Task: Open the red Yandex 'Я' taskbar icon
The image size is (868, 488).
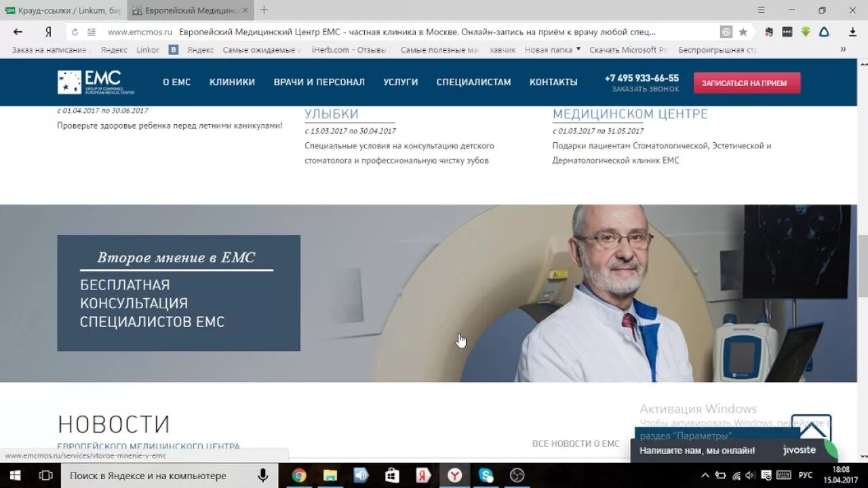Action: pyautogui.click(x=423, y=476)
